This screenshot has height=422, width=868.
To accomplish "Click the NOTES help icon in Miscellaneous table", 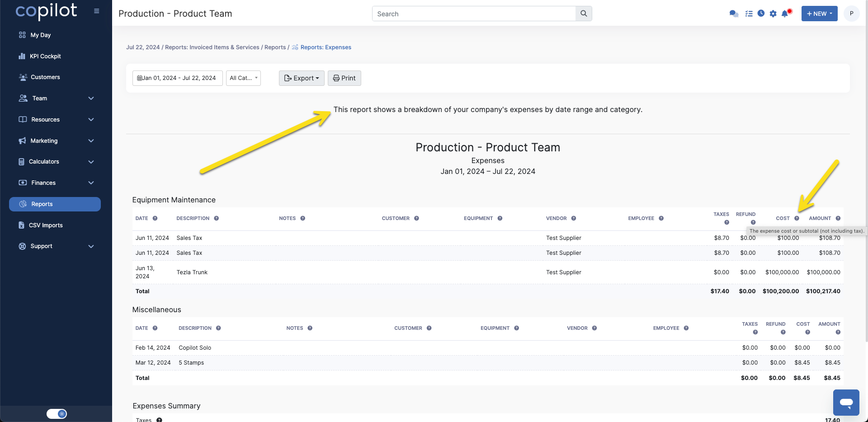I will point(310,328).
